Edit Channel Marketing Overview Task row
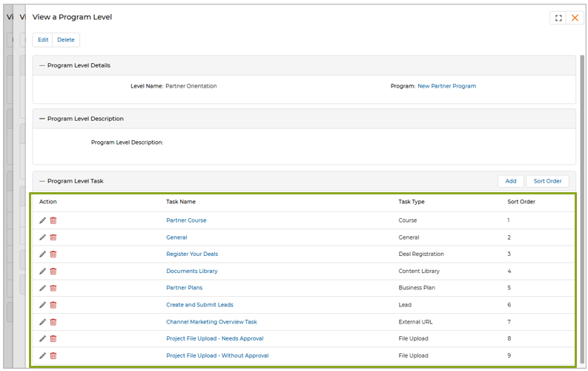This screenshot has height=371, width=588. click(42, 322)
